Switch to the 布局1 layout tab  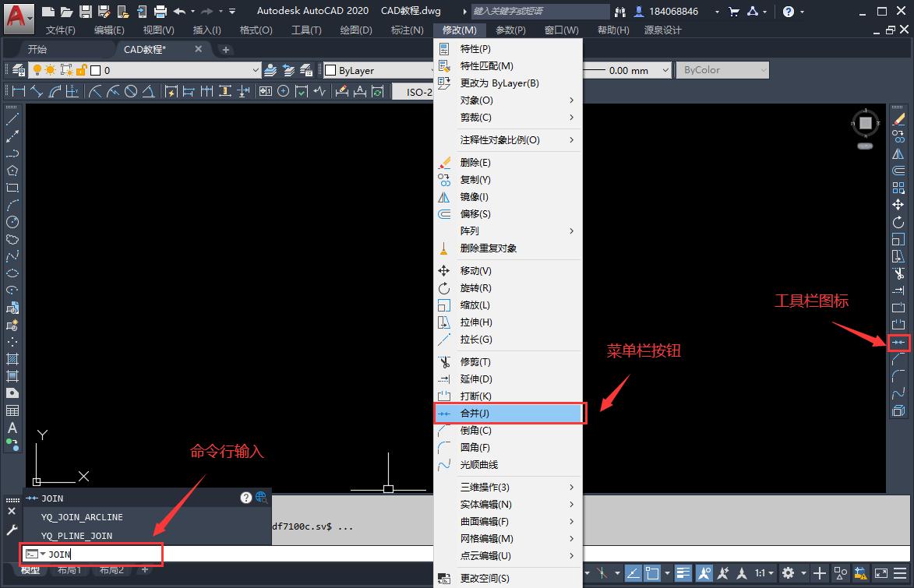[x=69, y=570]
